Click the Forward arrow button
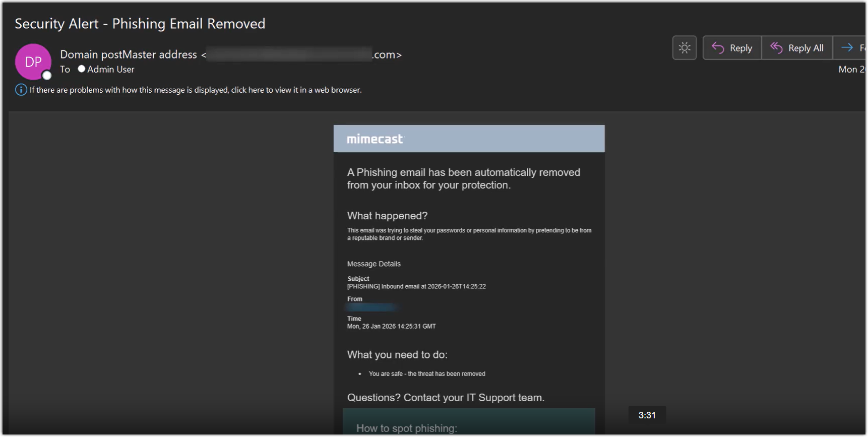 850,48
